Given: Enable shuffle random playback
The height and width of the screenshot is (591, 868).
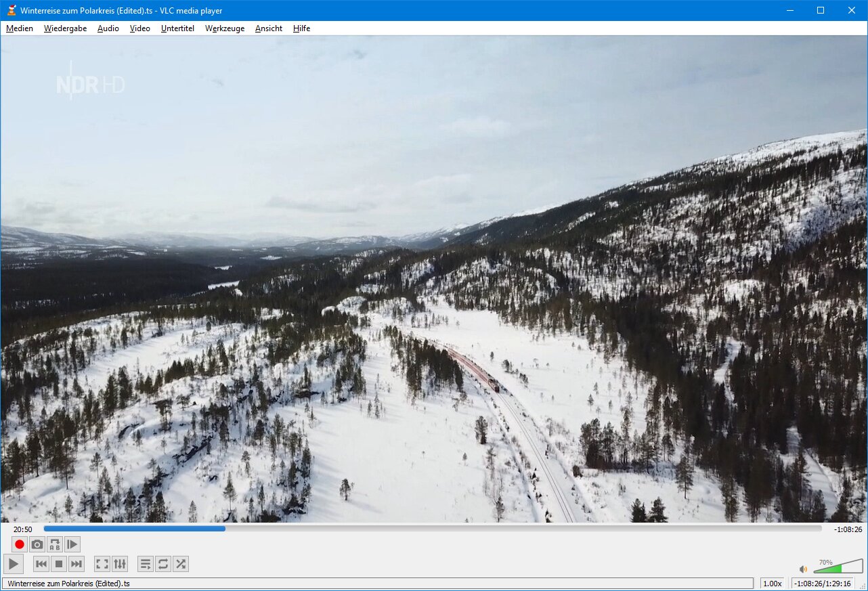Looking at the screenshot, I should point(180,564).
